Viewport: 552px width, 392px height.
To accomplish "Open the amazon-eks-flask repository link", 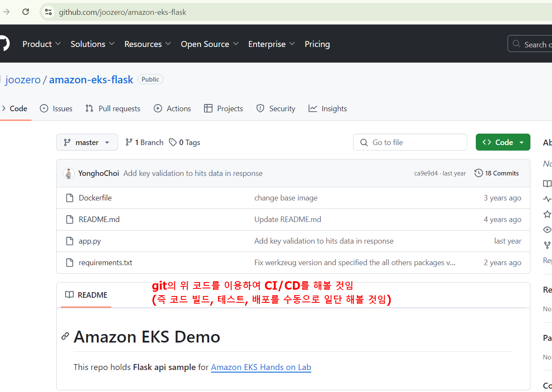I will tap(91, 79).
